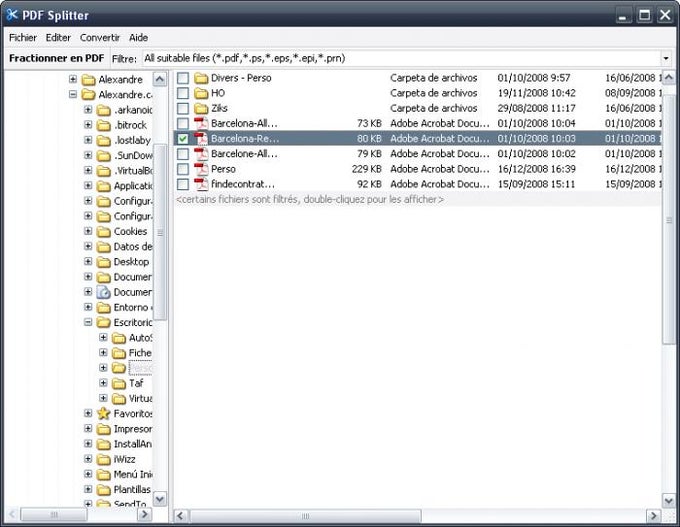Select the Entorno tree item

coord(133,308)
